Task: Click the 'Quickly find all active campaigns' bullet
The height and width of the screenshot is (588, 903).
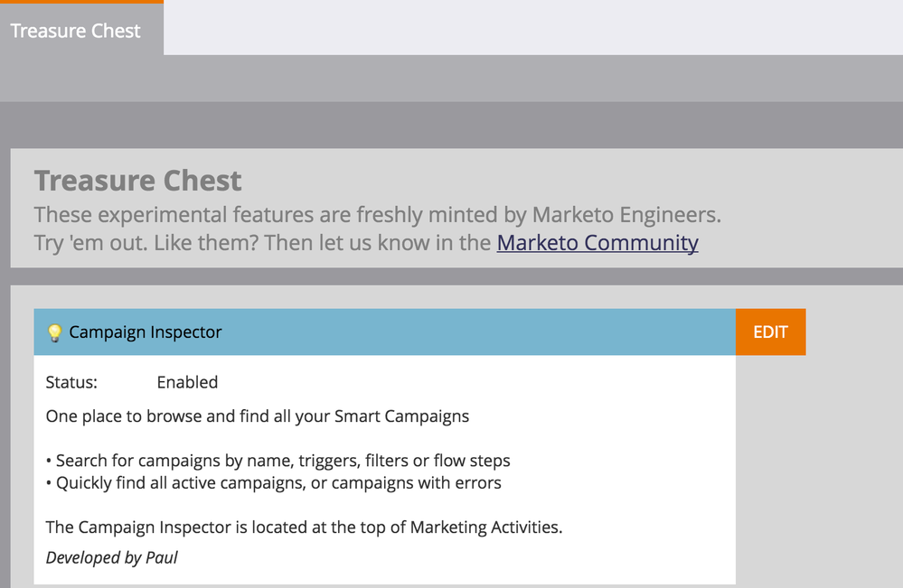Action: (274, 482)
